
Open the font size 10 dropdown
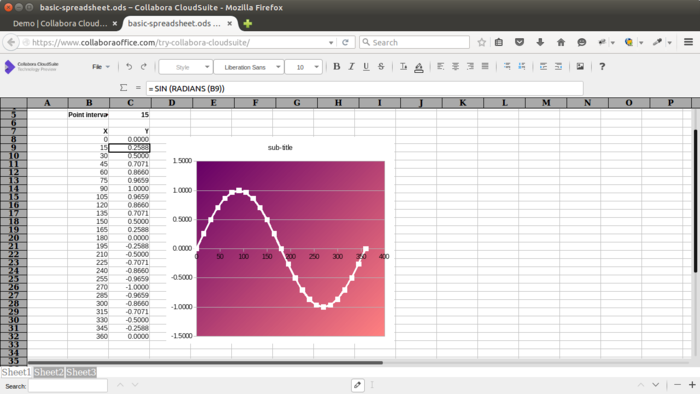tap(304, 67)
